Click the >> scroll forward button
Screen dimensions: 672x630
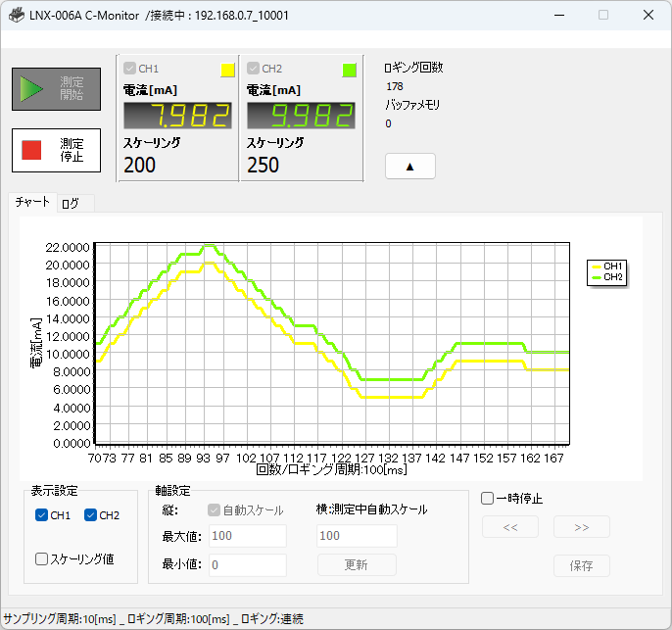[581, 527]
